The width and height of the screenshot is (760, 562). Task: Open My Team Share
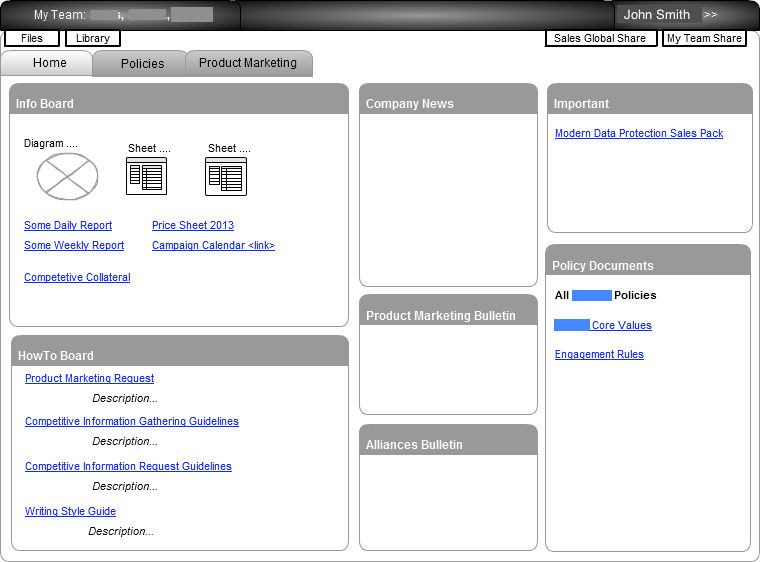(x=704, y=38)
